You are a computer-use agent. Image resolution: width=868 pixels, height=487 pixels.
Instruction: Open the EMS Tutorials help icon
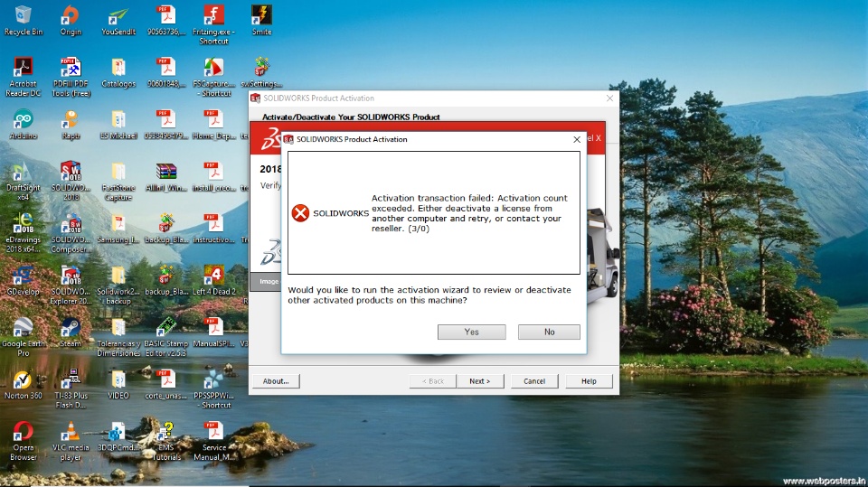166,441
